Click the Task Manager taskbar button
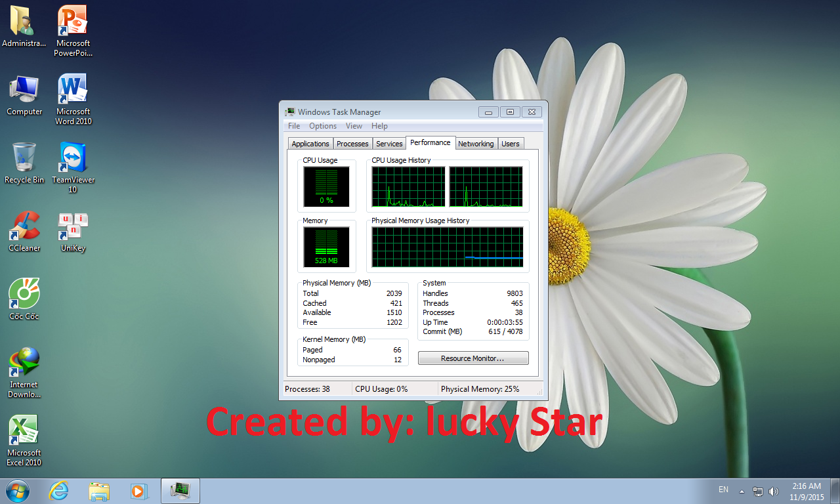Screen dimensions: 840x504 (x=180, y=491)
